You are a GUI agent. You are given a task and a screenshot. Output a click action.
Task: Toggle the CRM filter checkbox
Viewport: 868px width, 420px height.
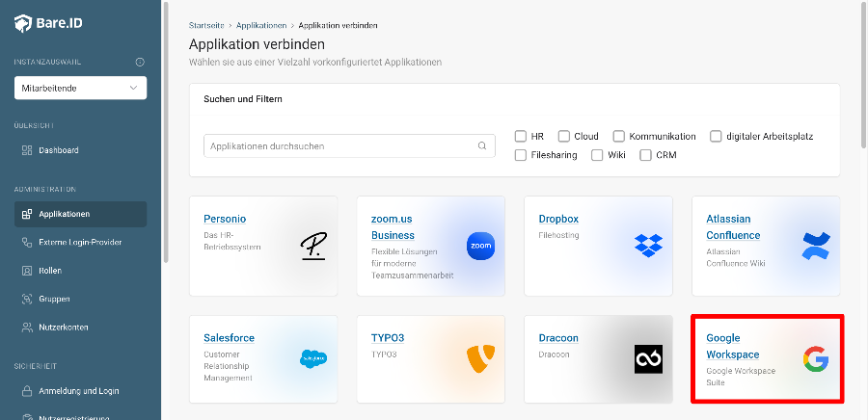pyautogui.click(x=645, y=155)
